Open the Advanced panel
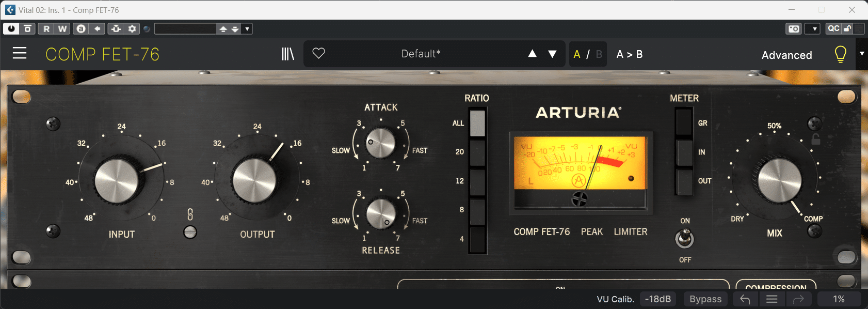Image resolution: width=868 pixels, height=309 pixels. 787,55
